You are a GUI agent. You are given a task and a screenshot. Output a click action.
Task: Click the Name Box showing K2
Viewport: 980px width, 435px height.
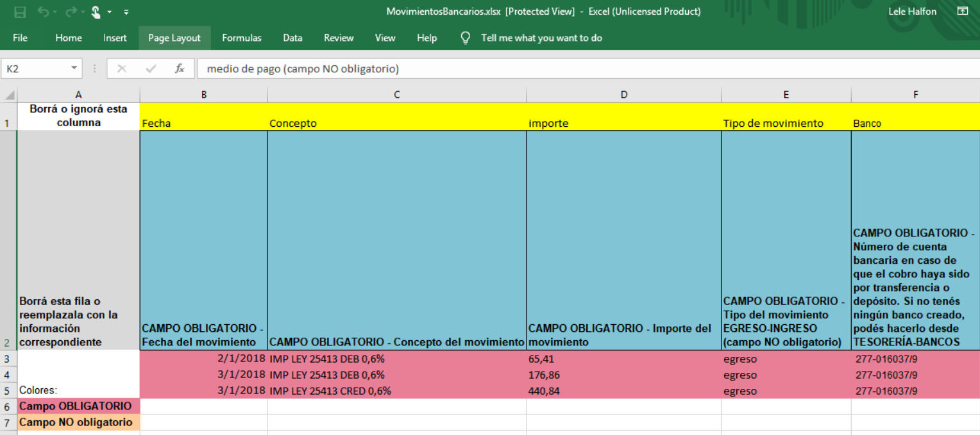pos(34,69)
